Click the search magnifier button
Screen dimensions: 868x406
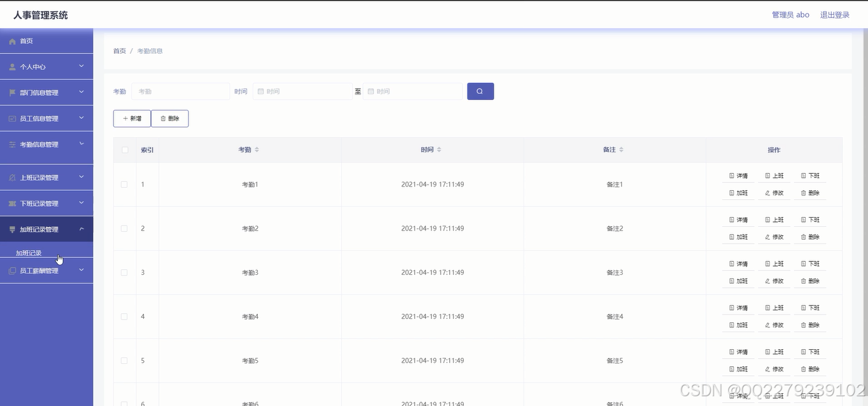[480, 91]
